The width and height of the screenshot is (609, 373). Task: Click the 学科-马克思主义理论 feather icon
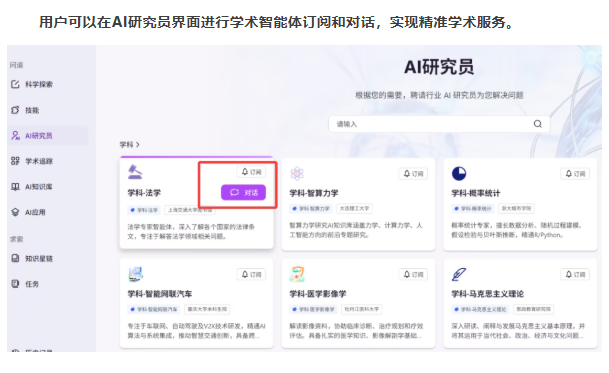pyautogui.click(x=459, y=274)
